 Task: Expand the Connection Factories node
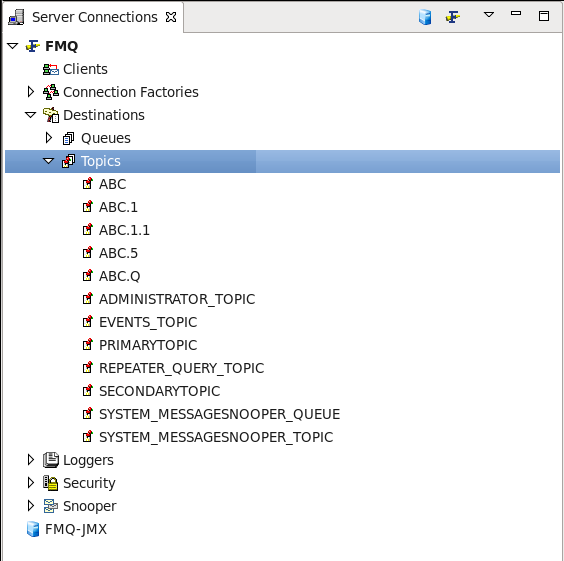(x=31, y=92)
